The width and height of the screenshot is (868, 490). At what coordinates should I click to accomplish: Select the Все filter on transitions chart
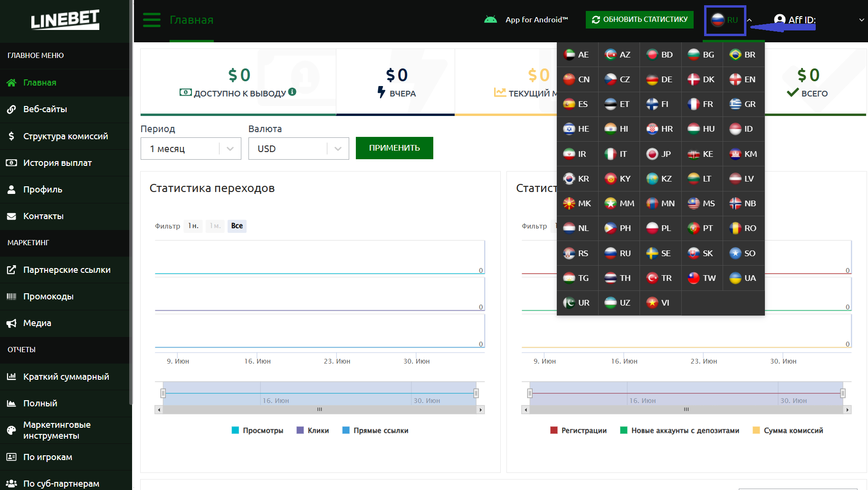click(237, 226)
